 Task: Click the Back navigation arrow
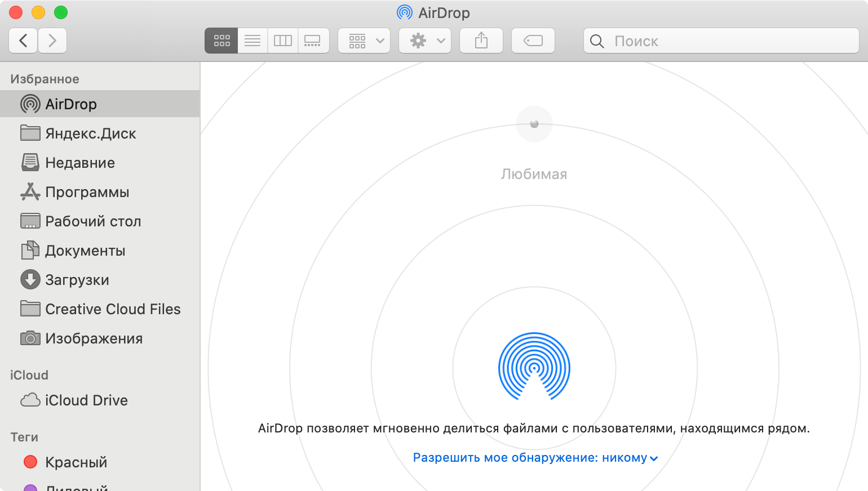point(23,41)
